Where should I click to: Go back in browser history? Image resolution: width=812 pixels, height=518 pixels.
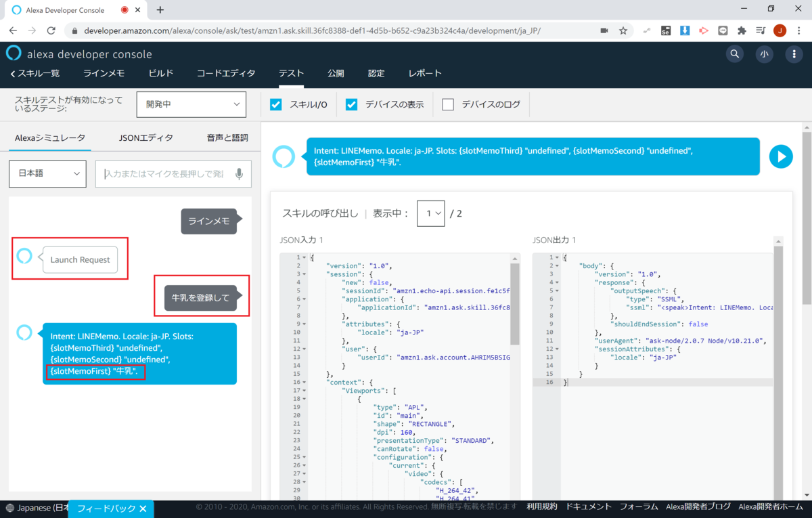(14, 30)
